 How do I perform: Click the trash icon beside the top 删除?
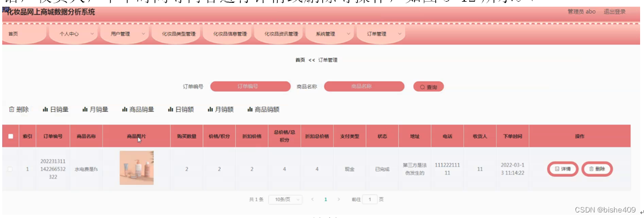point(12,110)
